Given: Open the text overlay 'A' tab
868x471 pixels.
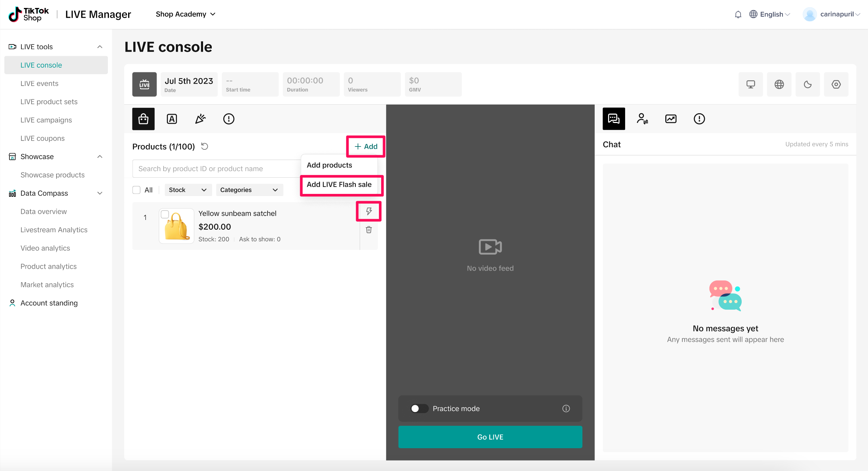Looking at the screenshot, I should [172, 119].
